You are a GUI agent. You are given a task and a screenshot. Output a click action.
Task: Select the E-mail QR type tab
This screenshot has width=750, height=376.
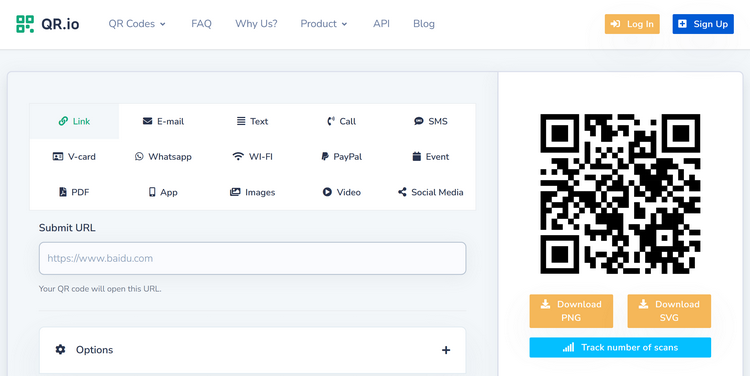click(163, 122)
